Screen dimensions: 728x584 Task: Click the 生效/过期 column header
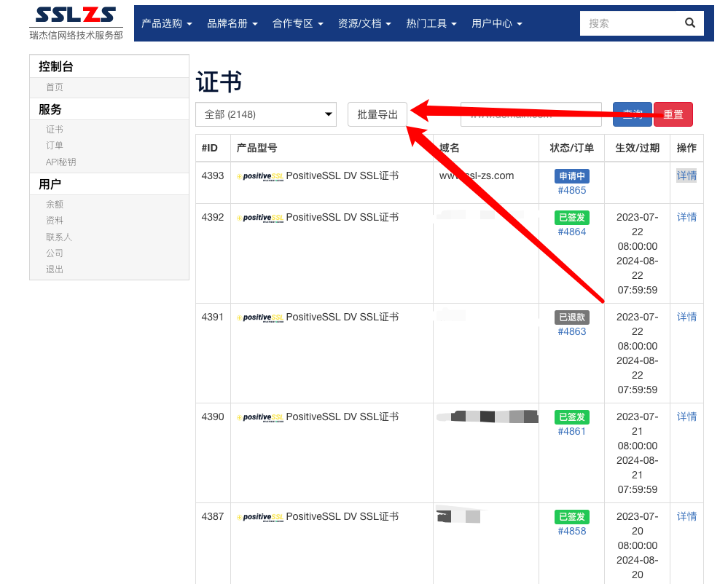637,148
